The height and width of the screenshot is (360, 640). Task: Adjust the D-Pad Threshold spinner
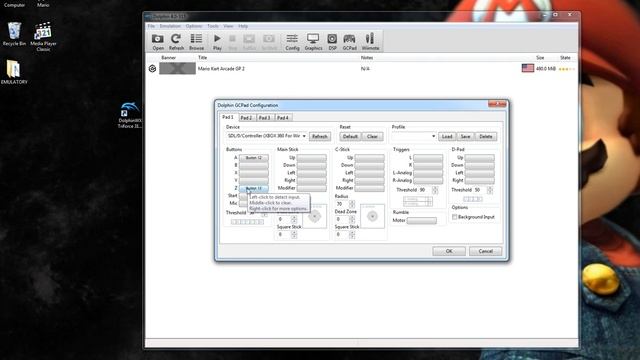pos(489,190)
